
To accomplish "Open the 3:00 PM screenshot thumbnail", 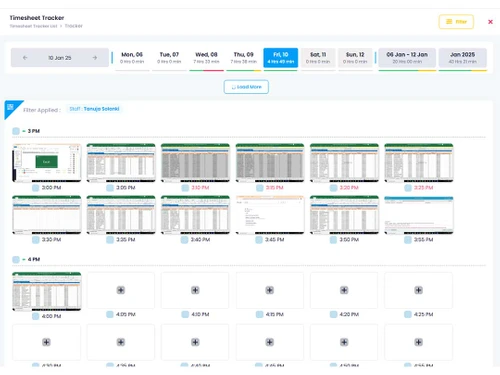I will pyautogui.click(x=47, y=163).
